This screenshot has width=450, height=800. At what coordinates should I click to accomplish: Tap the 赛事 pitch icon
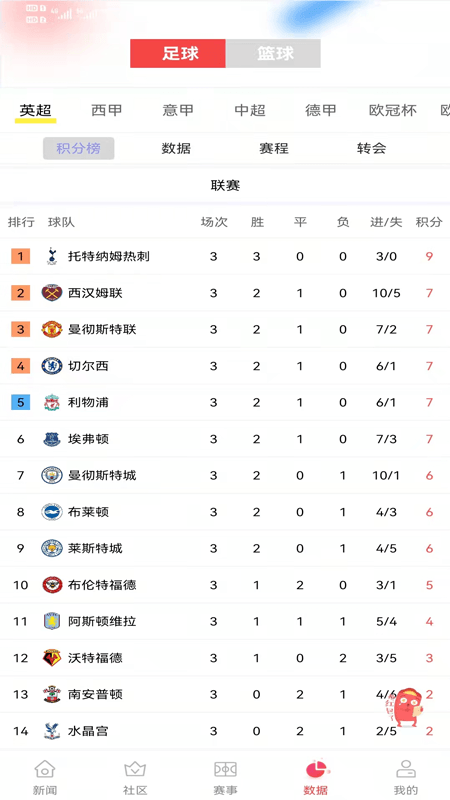click(x=225, y=769)
